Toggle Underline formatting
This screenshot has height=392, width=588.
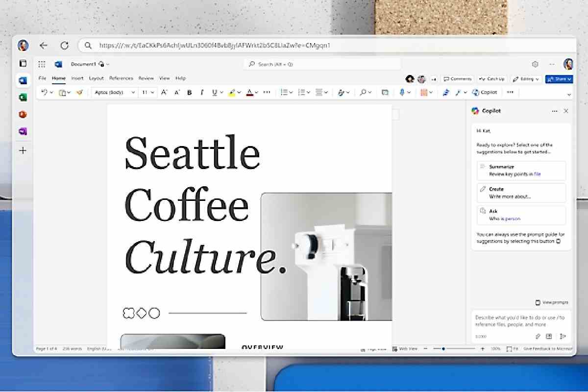click(214, 92)
